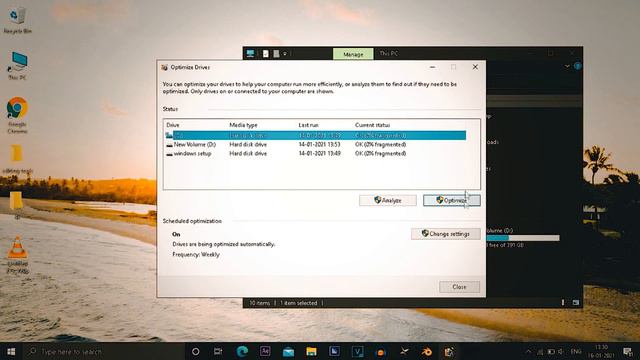
Task: Open the V-logo app on taskbar
Action: pos(358,351)
